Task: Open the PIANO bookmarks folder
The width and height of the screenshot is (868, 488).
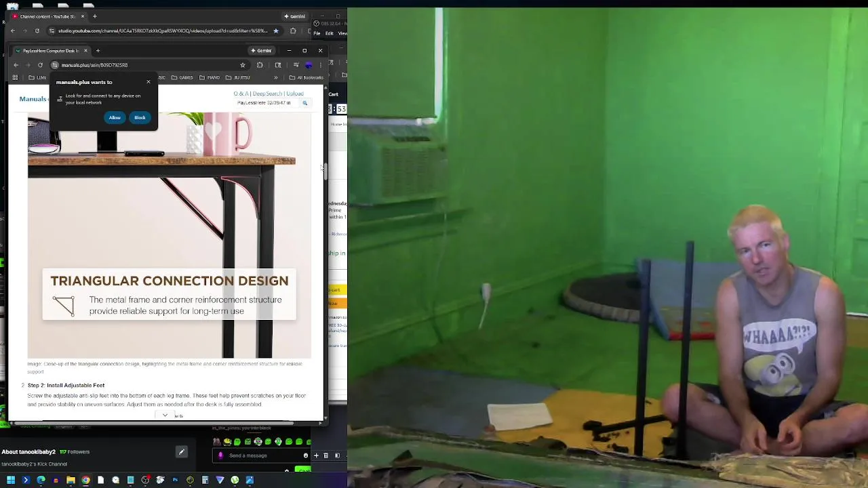Action: pos(210,77)
